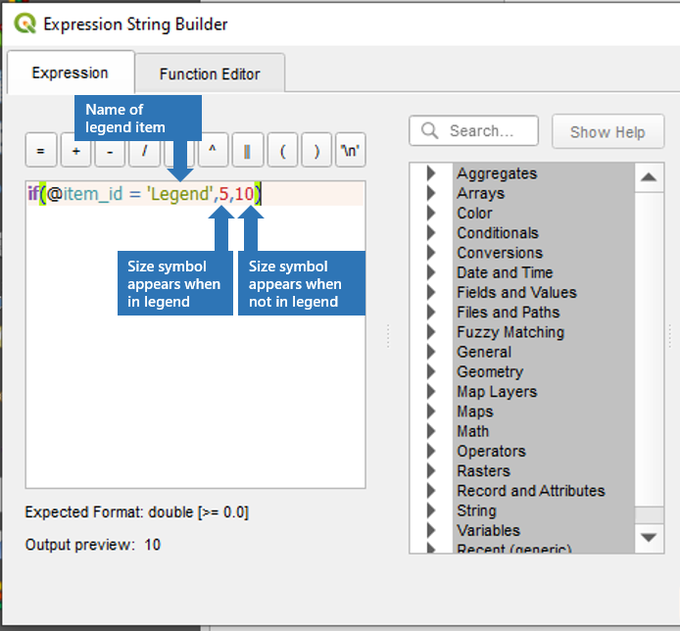Expand the Geometry group arrow
Image resolution: width=680 pixels, height=631 pixels.
(431, 372)
